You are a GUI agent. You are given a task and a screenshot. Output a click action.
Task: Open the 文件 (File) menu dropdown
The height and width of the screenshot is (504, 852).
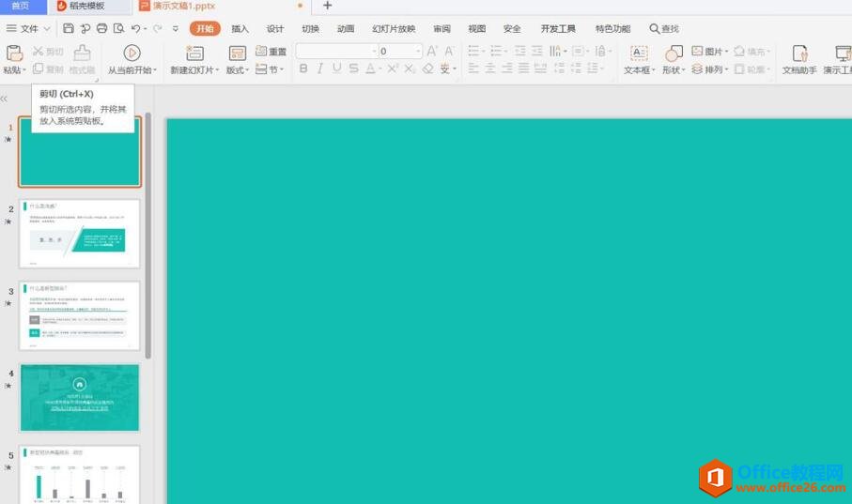tap(29, 29)
